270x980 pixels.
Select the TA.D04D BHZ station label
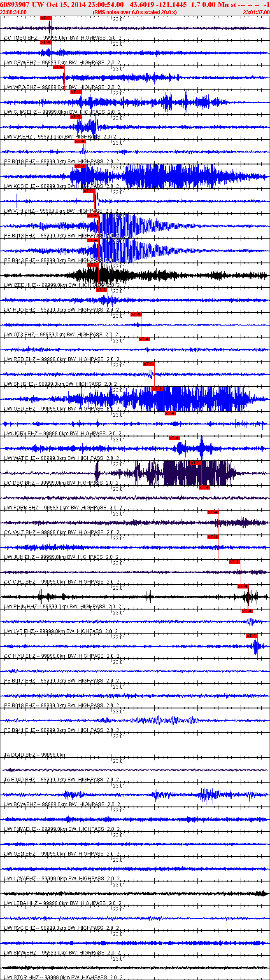tap(20, 755)
